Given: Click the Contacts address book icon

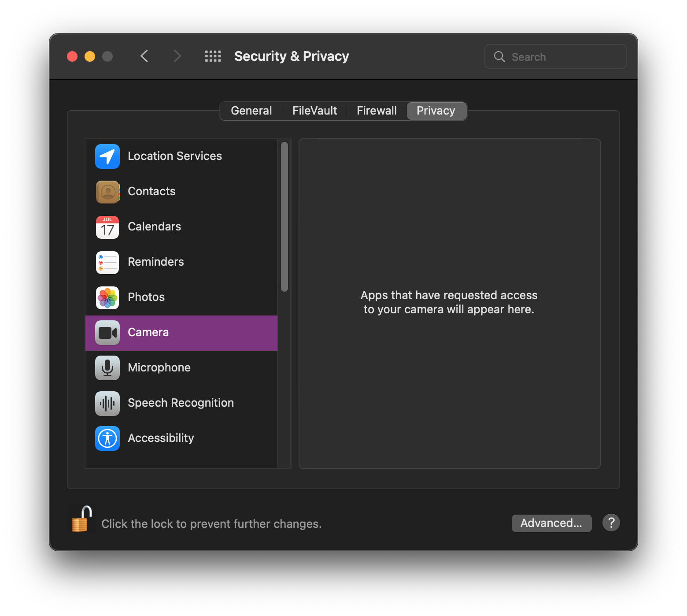Looking at the screenshot, I should coord(107,192).
